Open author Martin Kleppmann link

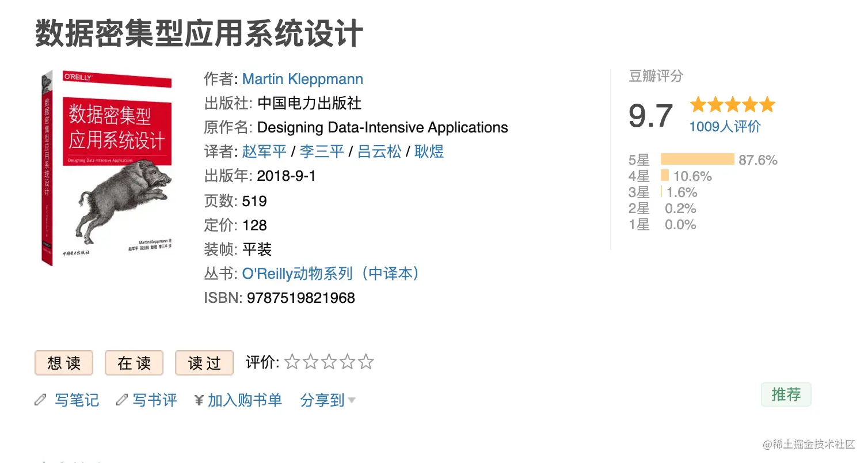[303, 79]
